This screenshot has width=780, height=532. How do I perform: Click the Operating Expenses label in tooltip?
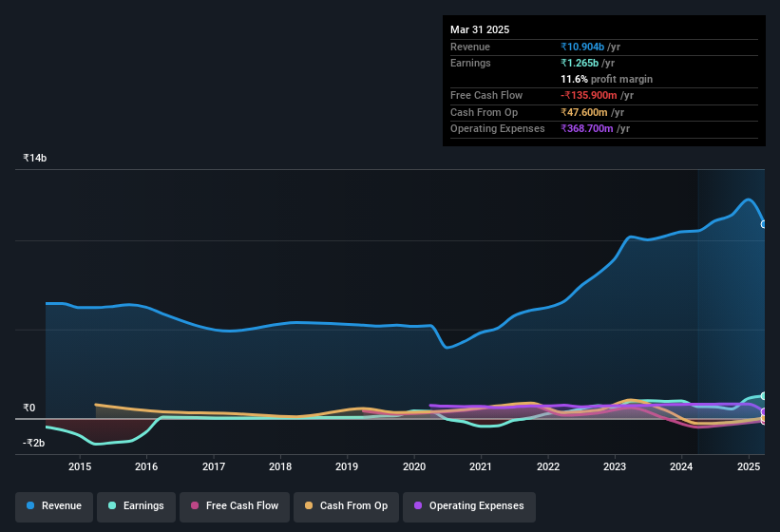tap(498, 128)
